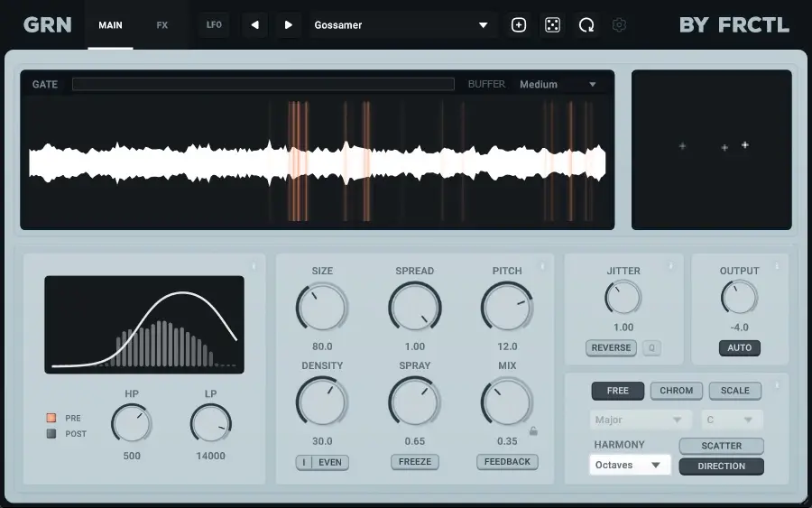Screen dimensions: 812x508
Task: Toggle the FREEZE button under Spray
Action: tap(415, 462)
